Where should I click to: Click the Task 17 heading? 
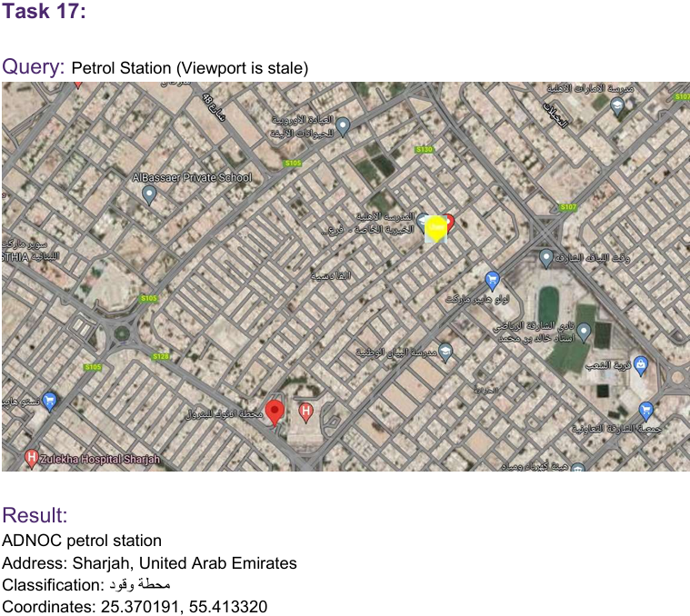44,11
